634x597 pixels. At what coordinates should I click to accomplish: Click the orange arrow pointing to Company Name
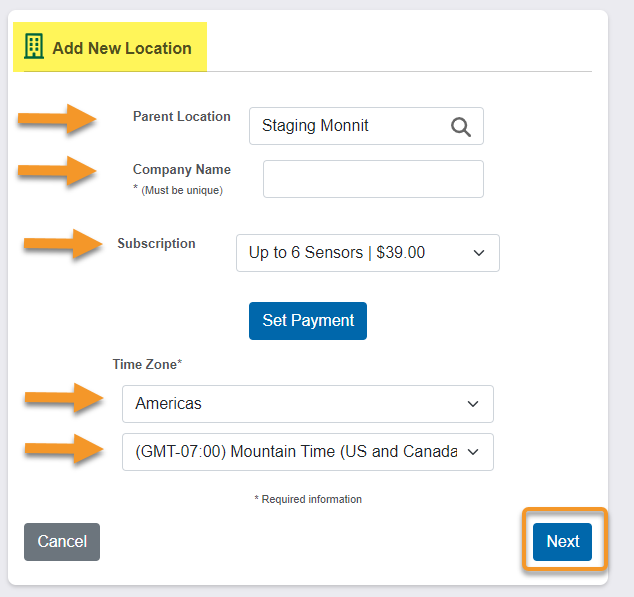(57, 171)
